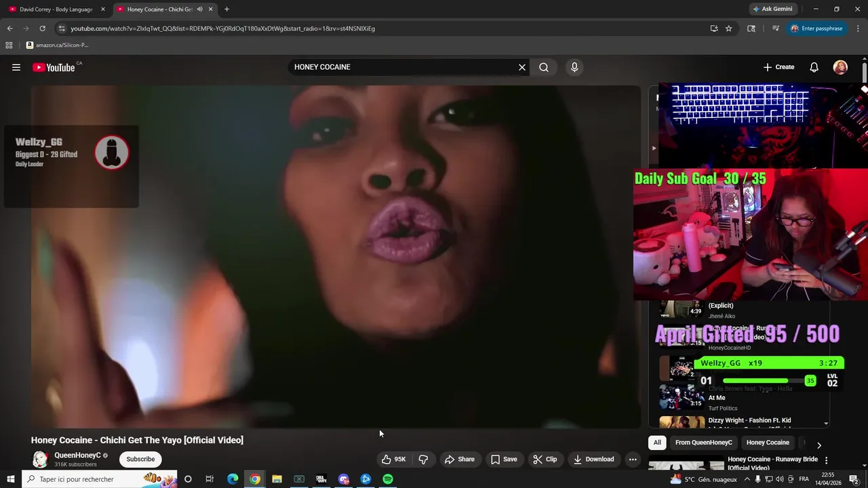Start voice search with microphone icon
This screenshot has width=868, height=488.
574,67
